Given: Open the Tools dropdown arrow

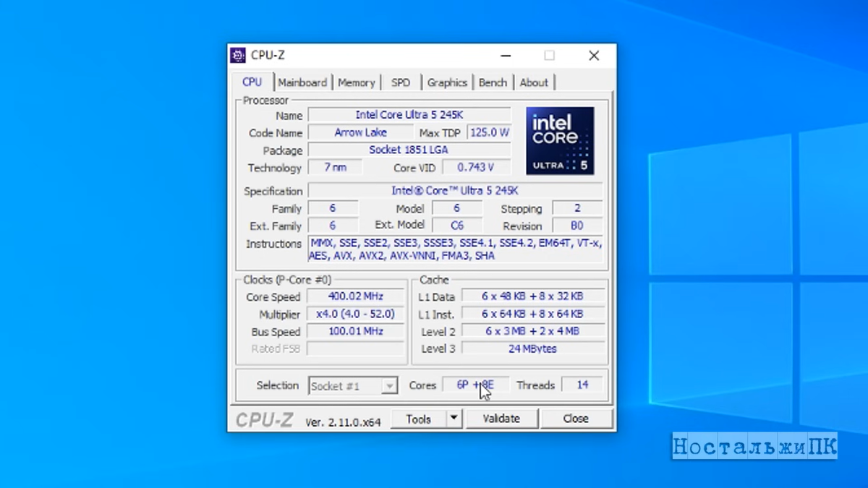Looking at the screenshot, I should (454, 419).
